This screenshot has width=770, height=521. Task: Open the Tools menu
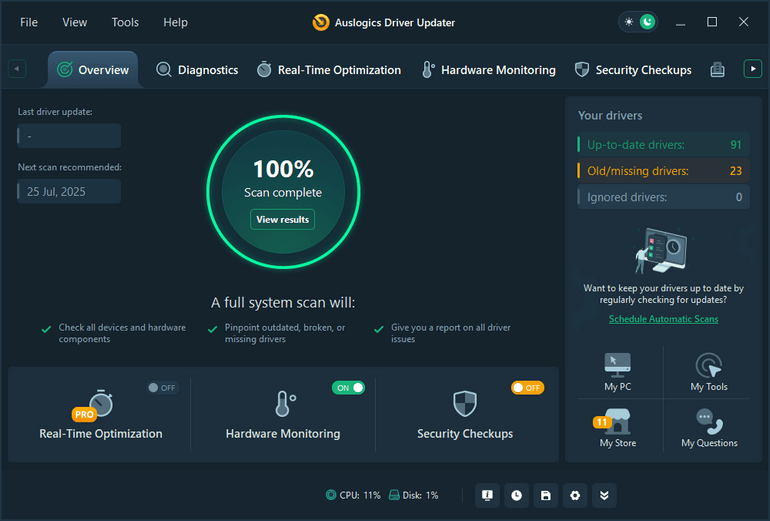125,23
